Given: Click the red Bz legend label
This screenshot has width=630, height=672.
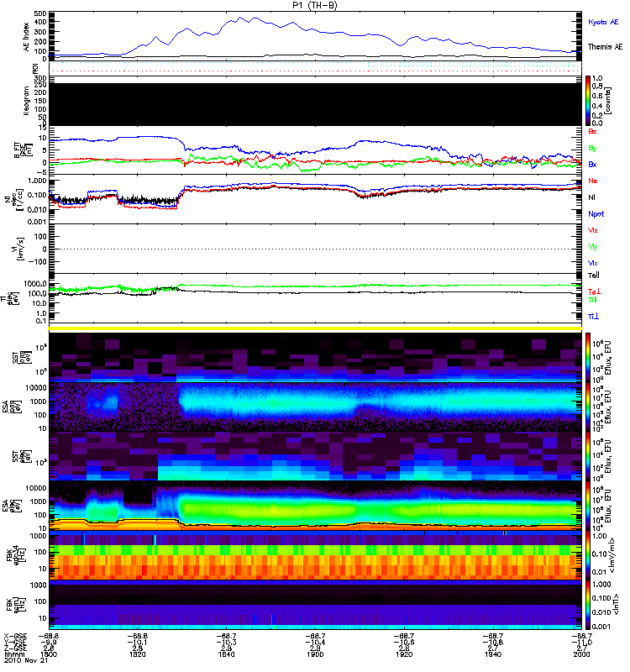Looking at the screenshot, I should click(x=592, y=131).
